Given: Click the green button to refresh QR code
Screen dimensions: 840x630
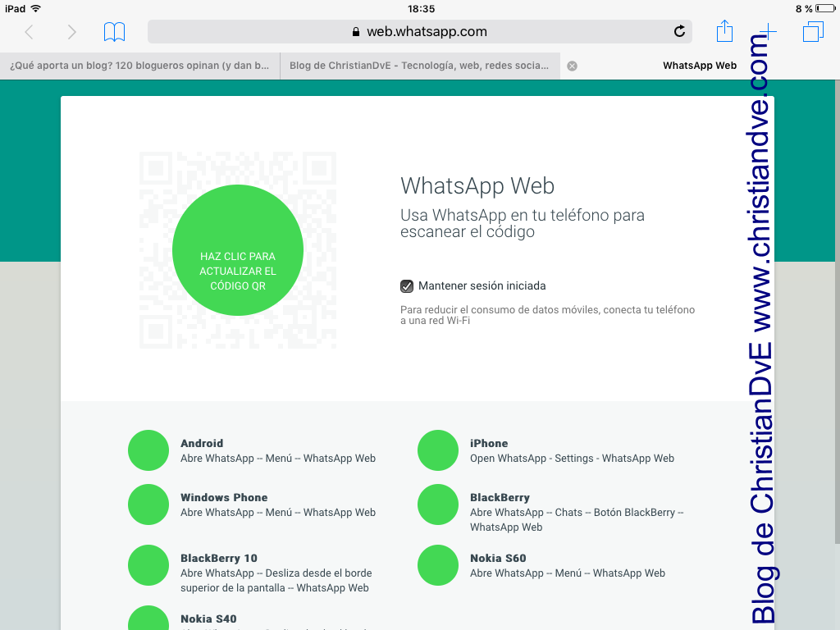Looking at the screenshot, I should click(x=238, y=250).
